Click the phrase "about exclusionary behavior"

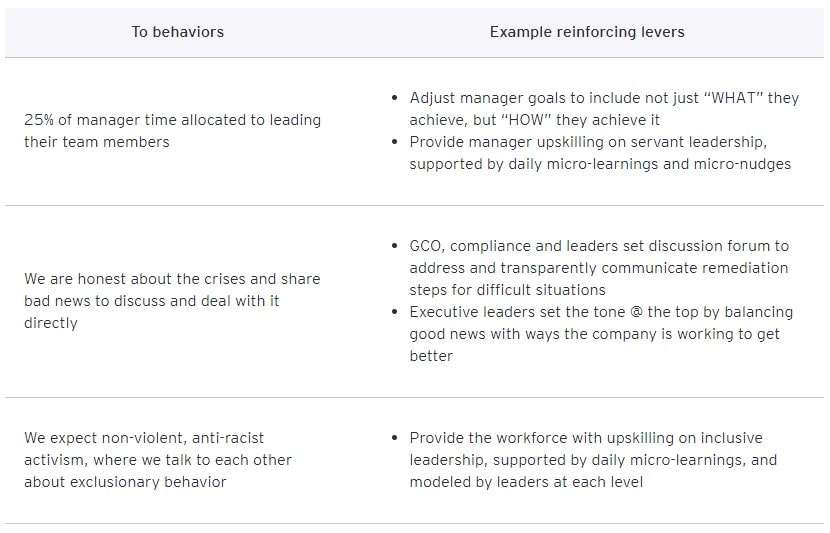point(125,482)
